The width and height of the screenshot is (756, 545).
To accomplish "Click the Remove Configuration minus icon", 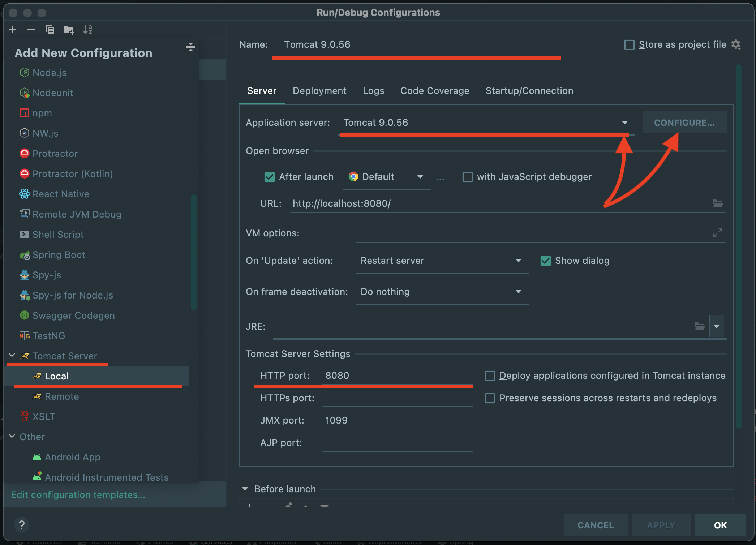I will [31, 30].
